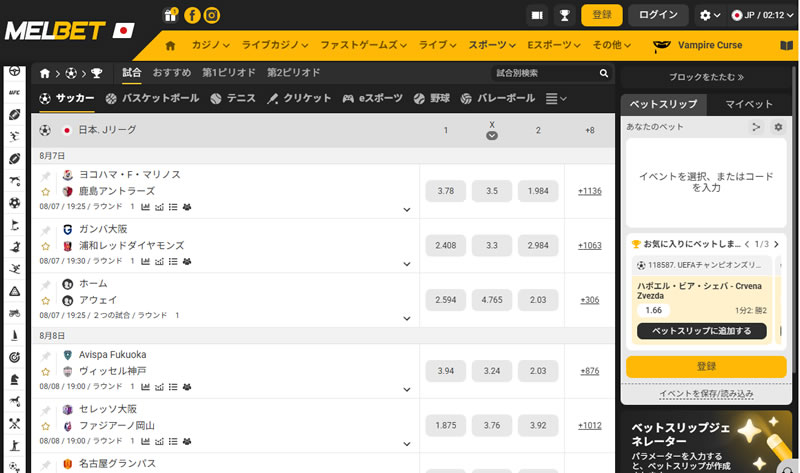Open the settings gear dropdown in header
The height and width of the screenshot is (473, 800).
[710, 15]
